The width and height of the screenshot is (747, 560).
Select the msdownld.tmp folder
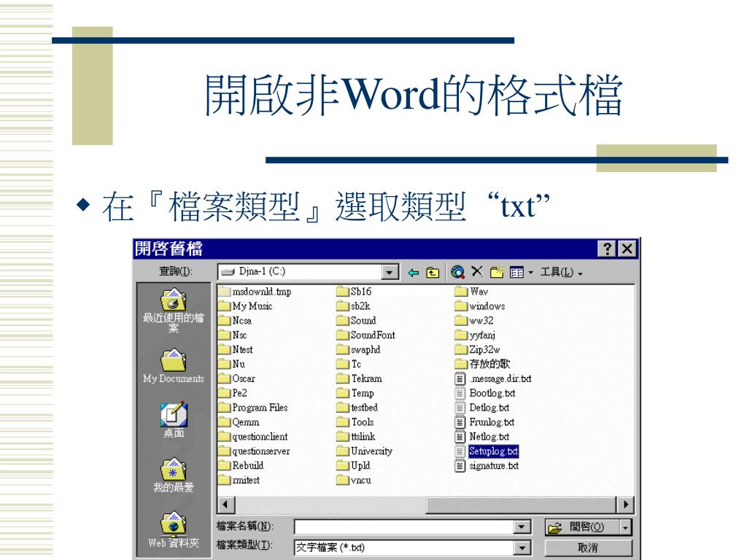pos(255,292)
